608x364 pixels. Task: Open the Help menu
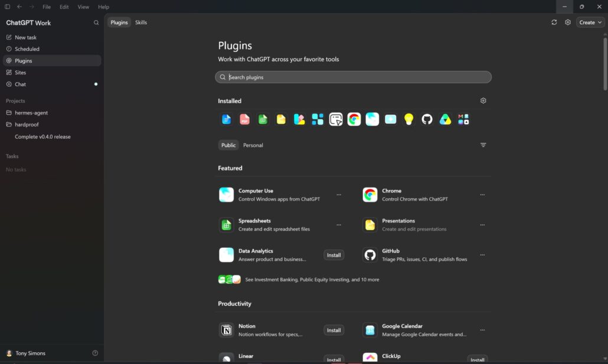click(x=103, y=7)
